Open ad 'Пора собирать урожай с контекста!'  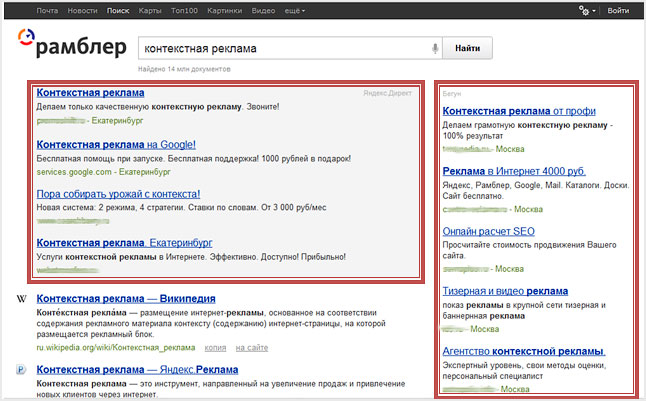[118, 194]
